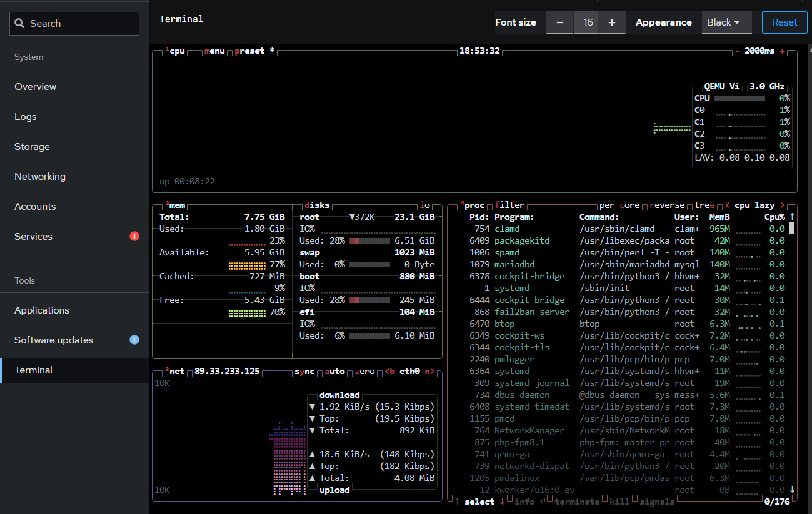
Task: Click net sync option
Action: pyautogui.click(x=304, y=372)
